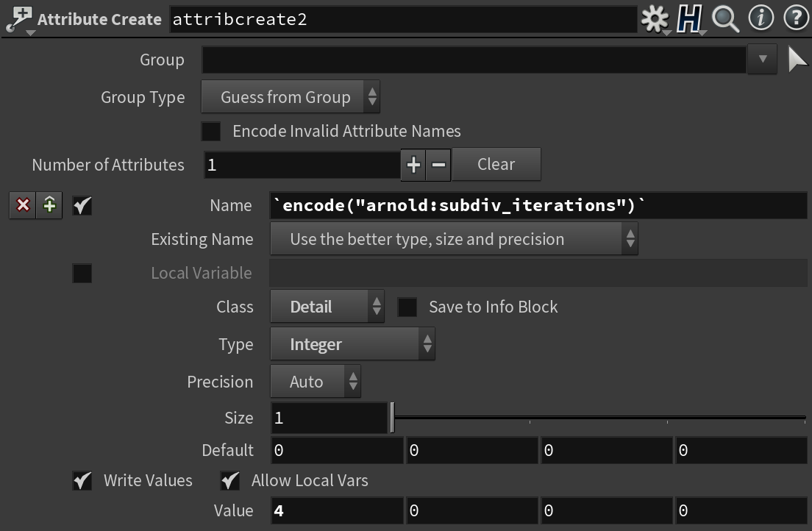Image resolution: width=812 pixels, height=531 pixels.
Task: Click the Attribute Create node type icon
Action: click(x=18, y=19)
